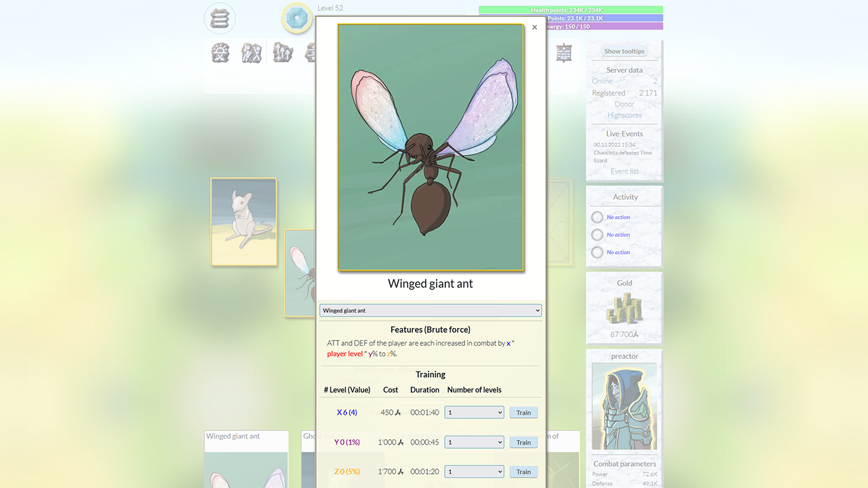Viewport: 868px width, 488px height.
Task: Open the Winged giant ant pet dropdown
Action: point(431,310)
